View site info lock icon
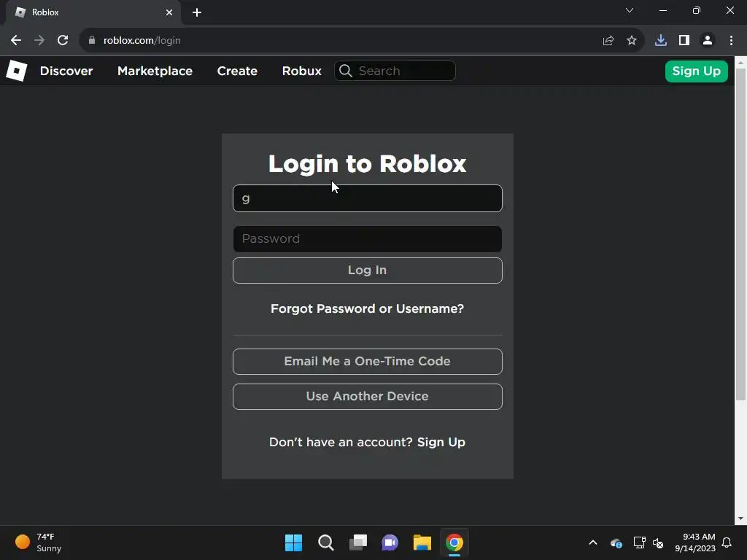747x560 pixels. (92, 41)
